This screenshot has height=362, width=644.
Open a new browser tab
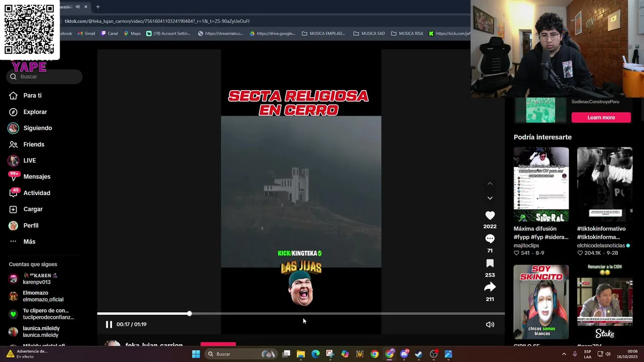click(x=98, y=7)
